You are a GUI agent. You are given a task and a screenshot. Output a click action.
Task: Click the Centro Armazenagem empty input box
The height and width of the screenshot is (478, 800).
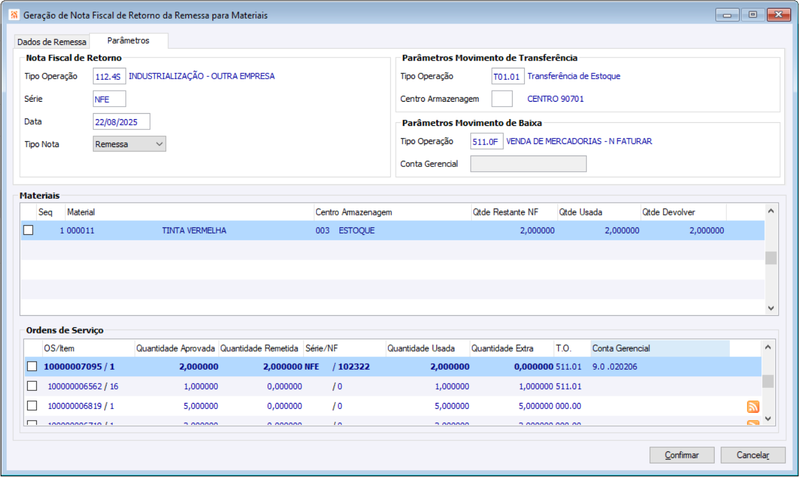[502, 99]
